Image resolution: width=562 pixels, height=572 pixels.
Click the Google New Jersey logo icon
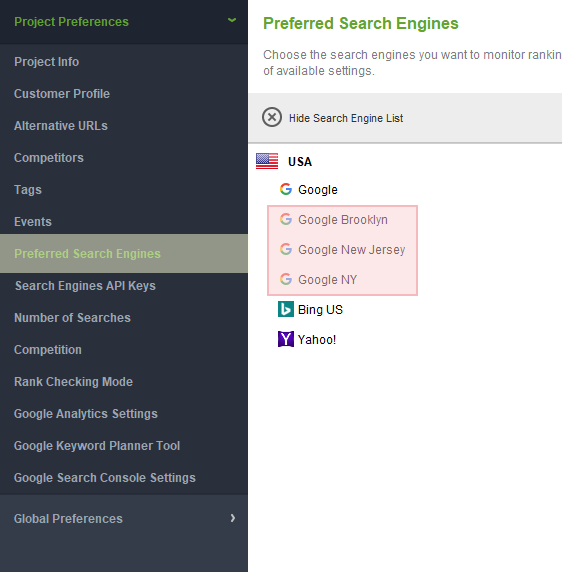[286, 249]
